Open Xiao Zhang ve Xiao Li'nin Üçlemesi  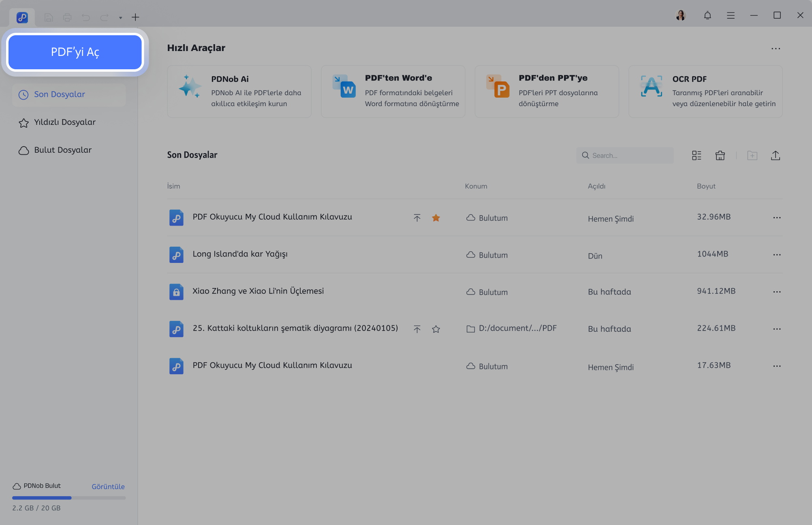point(258,291)
